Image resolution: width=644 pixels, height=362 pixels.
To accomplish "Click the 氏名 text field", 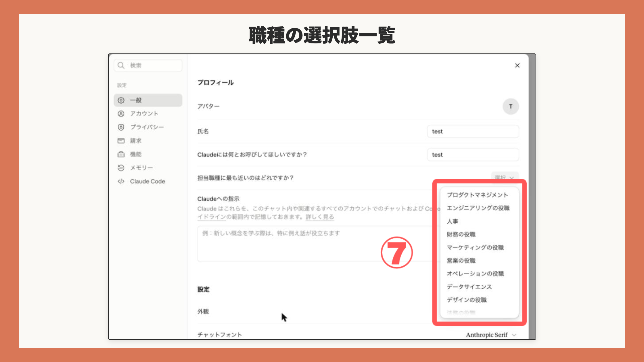I will (x=473, y=132).
